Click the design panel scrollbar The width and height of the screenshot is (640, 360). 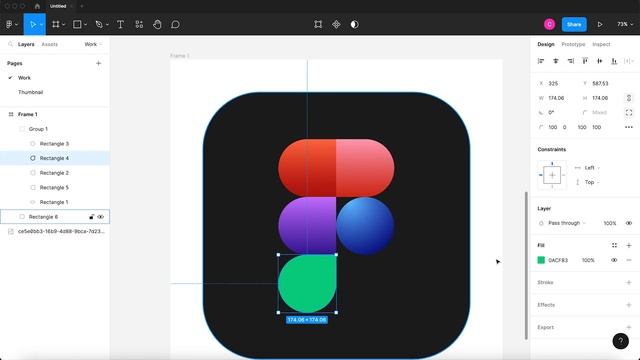[x=526, y=265]
